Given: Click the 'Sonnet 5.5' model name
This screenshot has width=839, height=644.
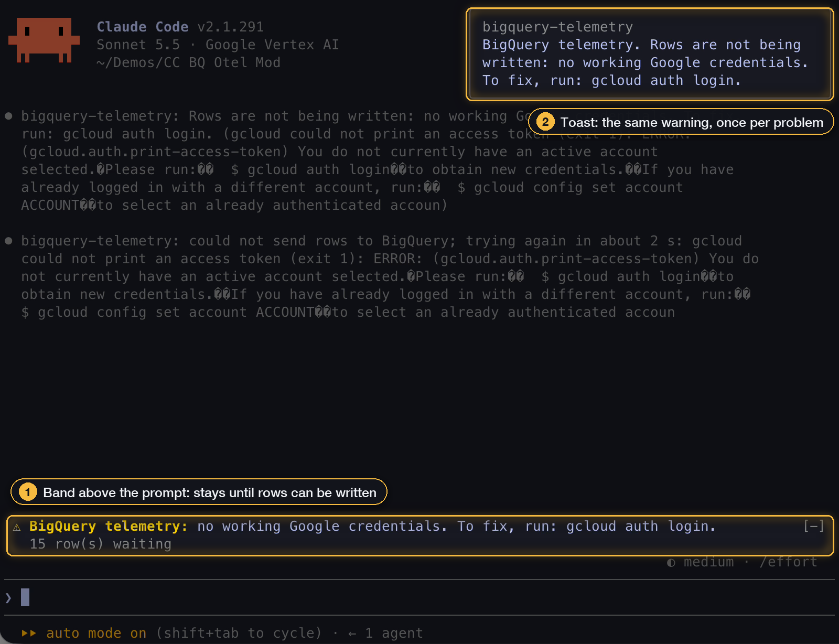Looking at the screenshot, I should point(138,45).
